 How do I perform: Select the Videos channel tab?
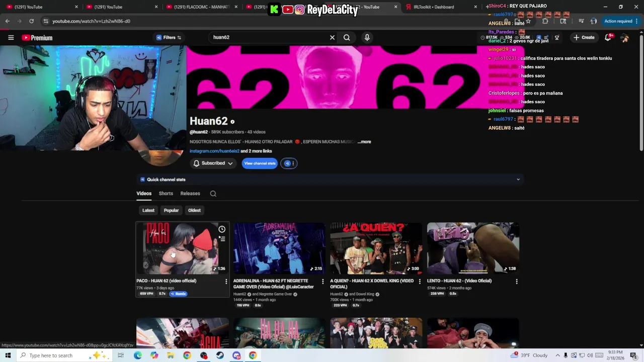(144, 194)
